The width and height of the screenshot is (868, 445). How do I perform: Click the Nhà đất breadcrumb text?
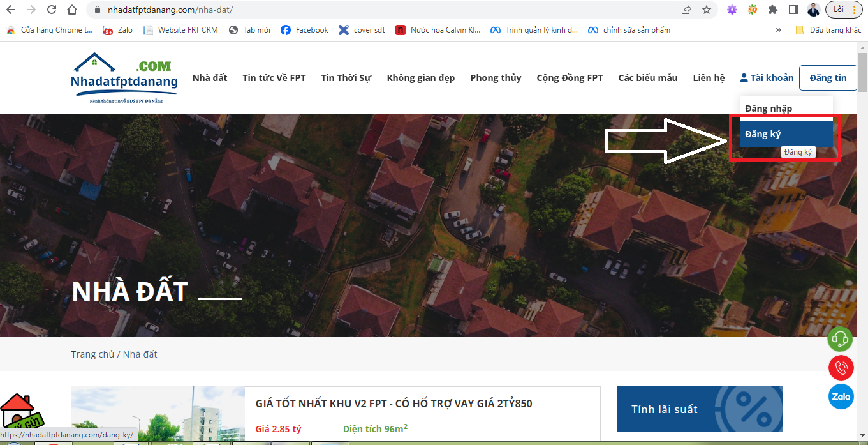140,354
